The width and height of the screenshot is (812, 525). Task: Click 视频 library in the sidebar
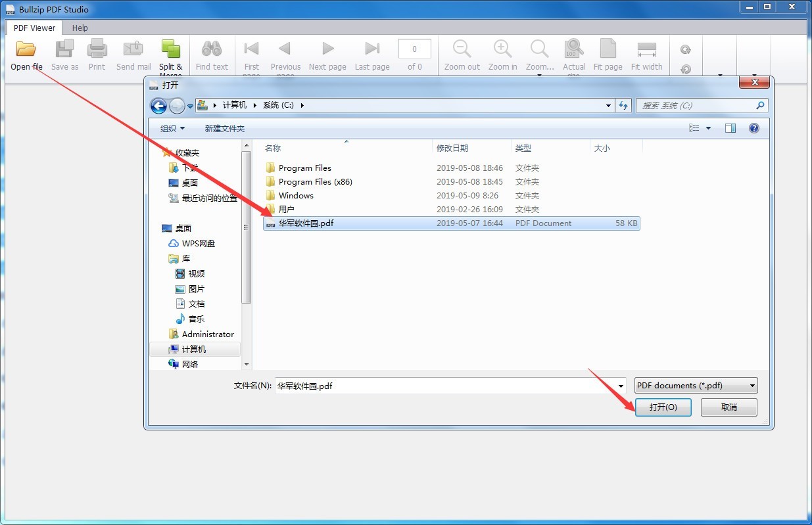197,274
